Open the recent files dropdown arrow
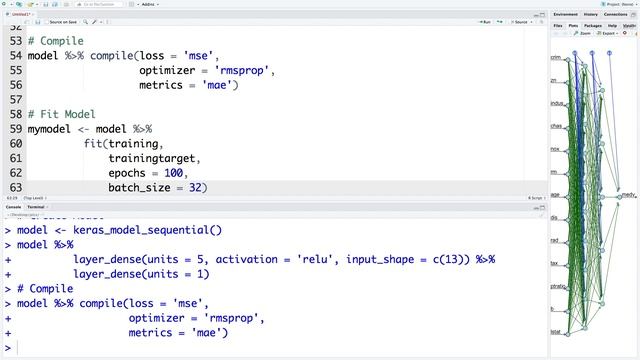The width and height of the screenshot is (640, 360). [36, 4]
